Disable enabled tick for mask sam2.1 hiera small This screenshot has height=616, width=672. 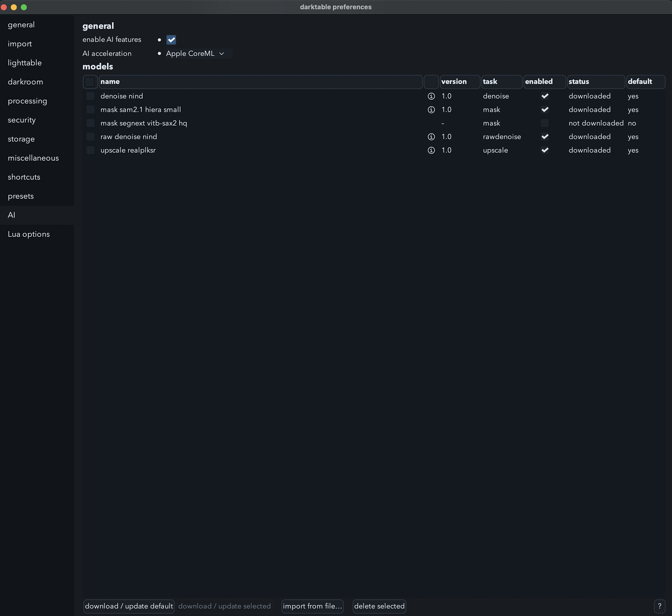(545, 110)
